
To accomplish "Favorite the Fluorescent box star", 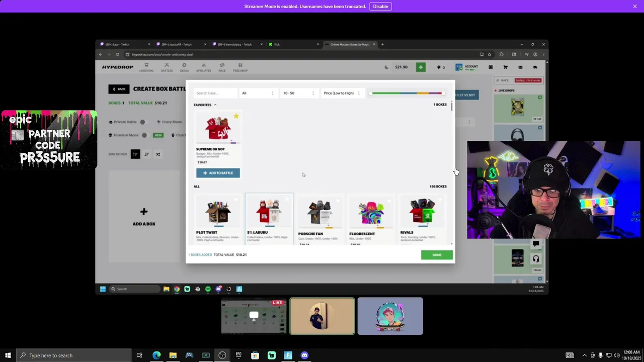I will 389,201.
